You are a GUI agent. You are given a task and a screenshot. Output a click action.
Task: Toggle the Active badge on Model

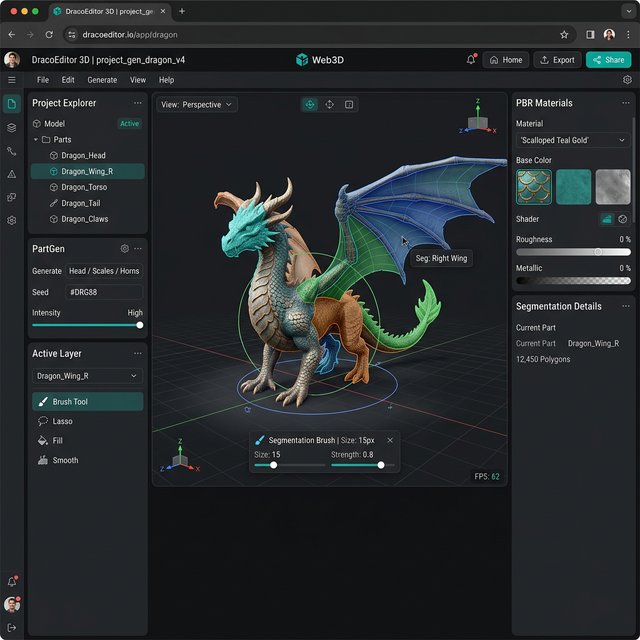tap(129, 124)
